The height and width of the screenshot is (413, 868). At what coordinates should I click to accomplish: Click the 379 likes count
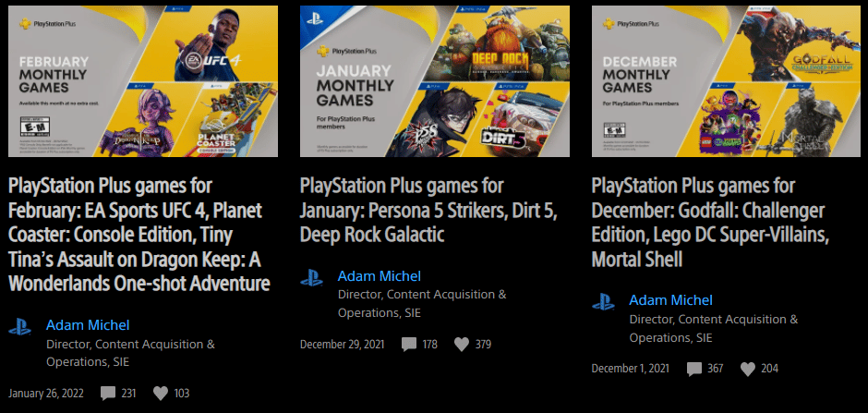[483, 345]
